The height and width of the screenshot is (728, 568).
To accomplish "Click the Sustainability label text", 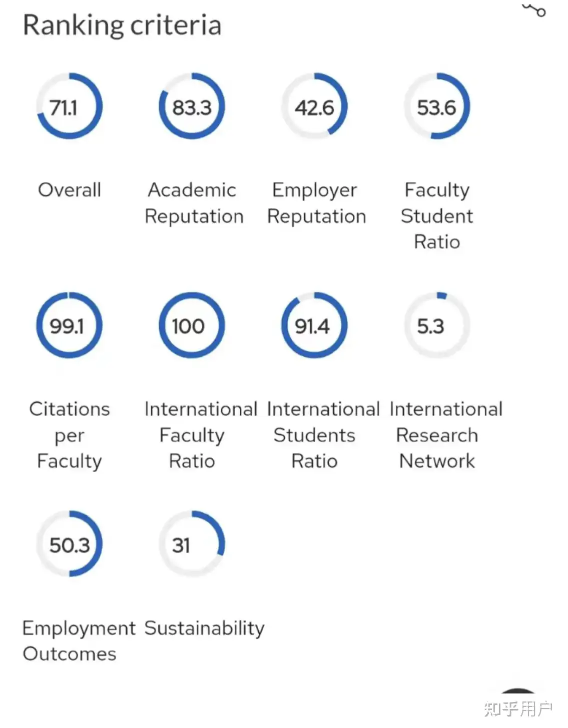I will 204,628.
